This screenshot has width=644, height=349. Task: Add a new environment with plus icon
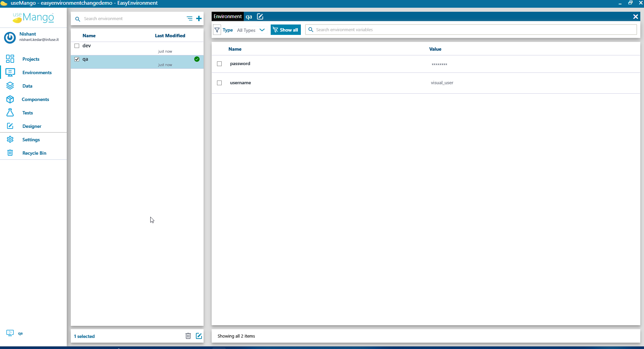tap(199, 18)
